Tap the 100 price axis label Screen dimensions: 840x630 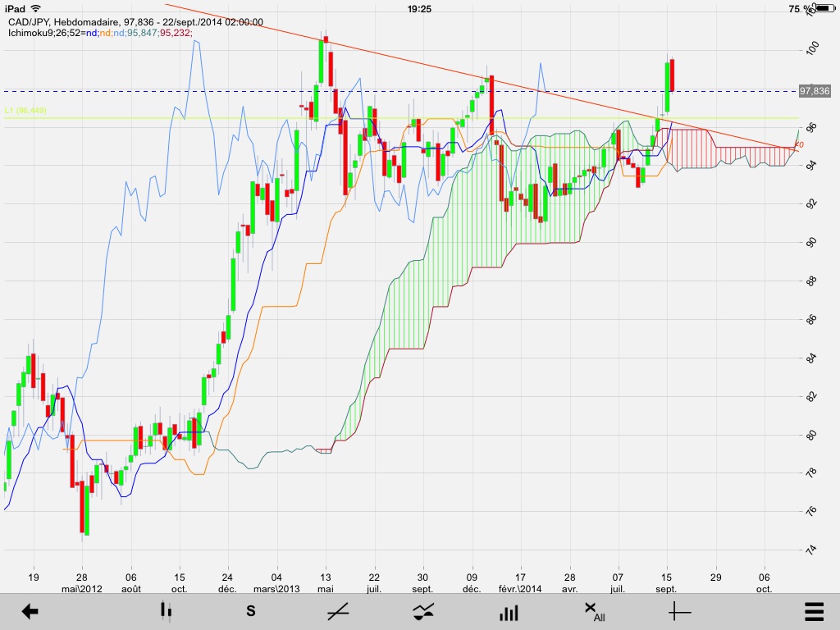click(812, 48)
